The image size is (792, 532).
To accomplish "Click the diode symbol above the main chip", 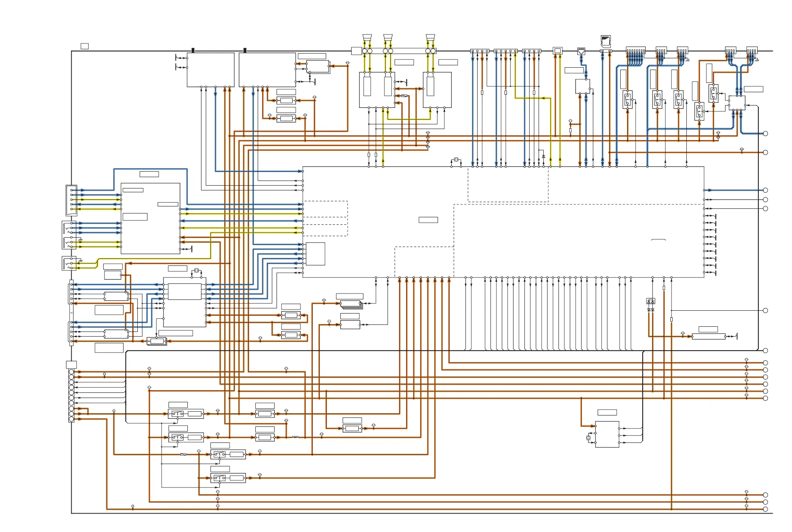I will (x=543, y=156).
